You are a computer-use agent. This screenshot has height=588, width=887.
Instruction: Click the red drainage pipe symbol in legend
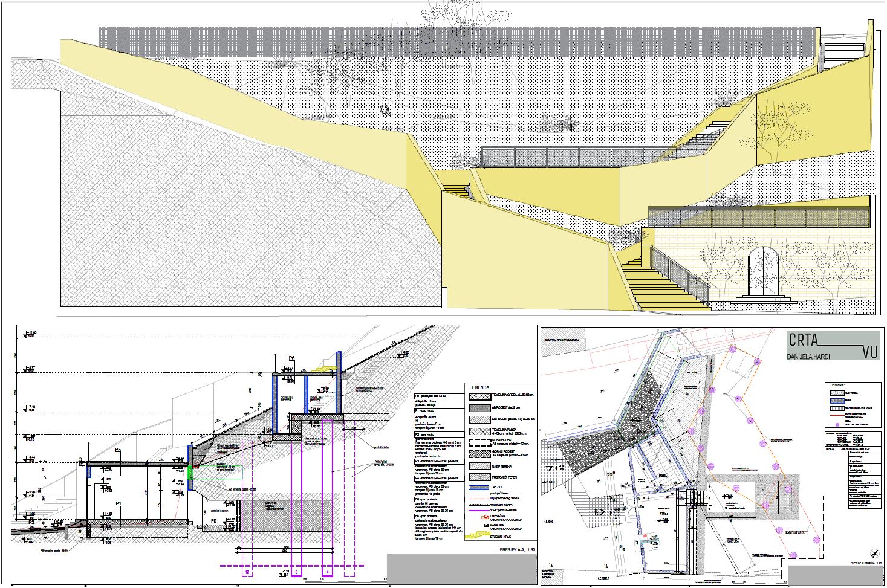coord(484,517)
